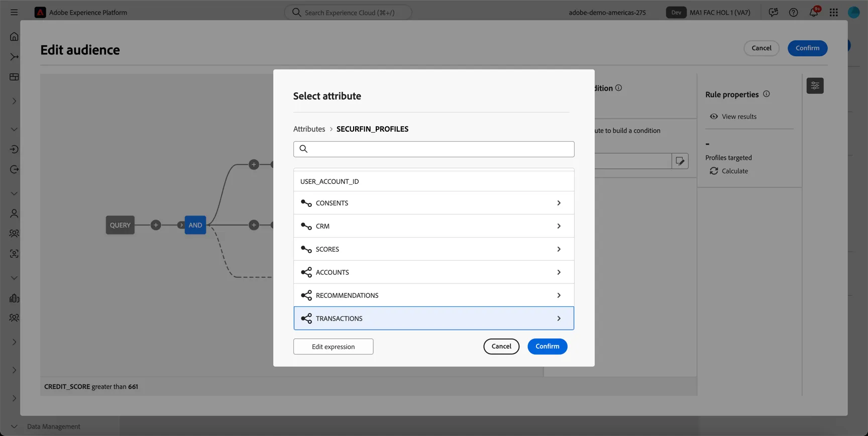The height and width of the screenshot is (436, 868).
Task: Open the hamburger navigation menu
Action: point(14,12)
